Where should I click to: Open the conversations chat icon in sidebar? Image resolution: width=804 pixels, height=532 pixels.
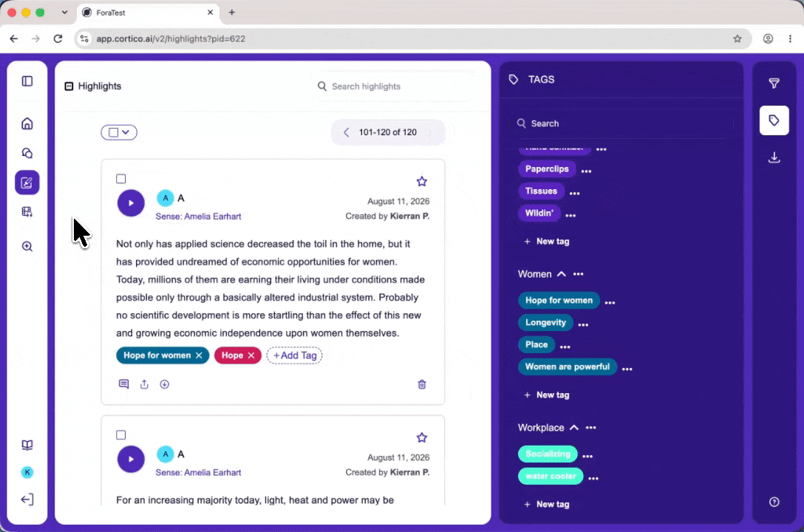coord(27,153)
